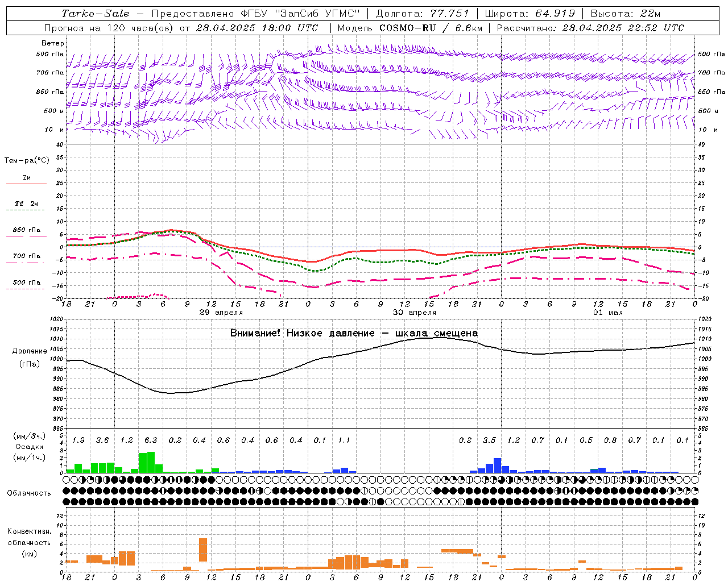728x582 pixels.
Task: Click the '29 апреля' date label
Action: 221,313
